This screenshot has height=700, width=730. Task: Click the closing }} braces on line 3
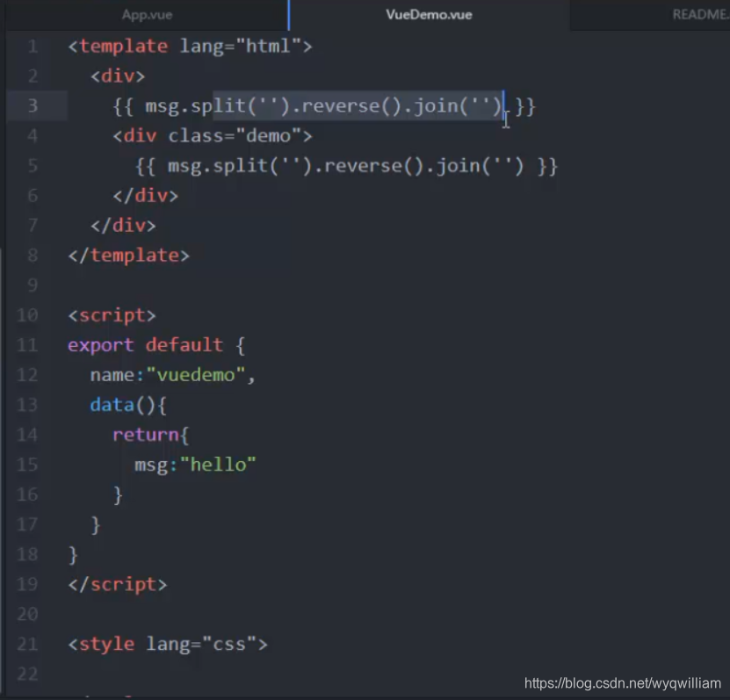click(526, 106)
